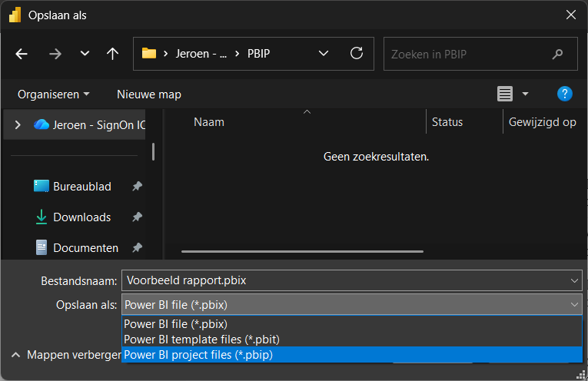Expand the Jeroen - SignOn tree node

point(18,124)
